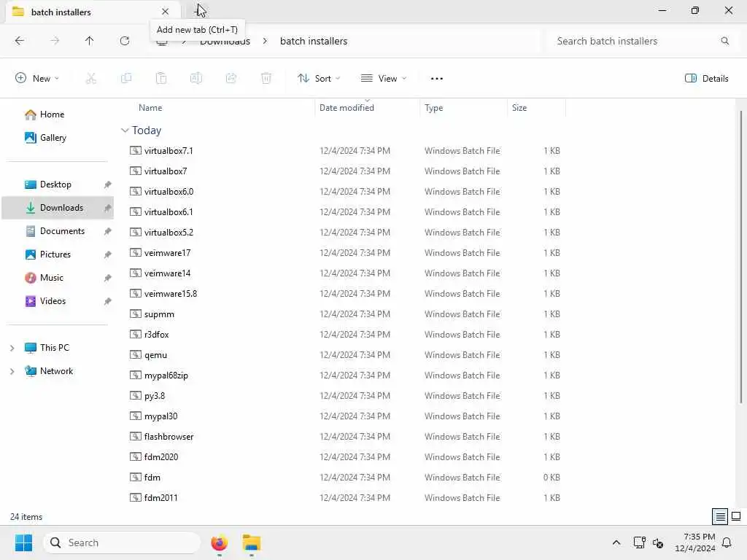Click the fdm2020 file icon
747x560 pixels.
click(136, 457)
